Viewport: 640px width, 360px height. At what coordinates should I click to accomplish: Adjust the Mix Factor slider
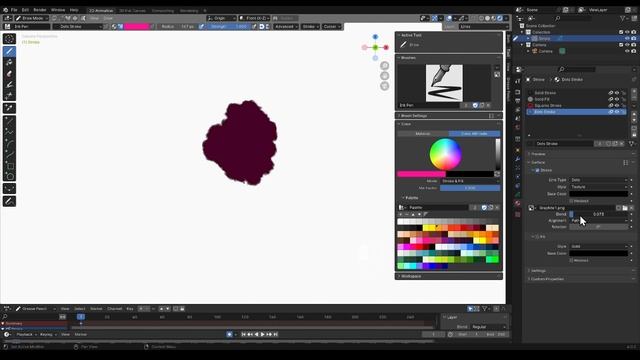(x=470, y=188)
